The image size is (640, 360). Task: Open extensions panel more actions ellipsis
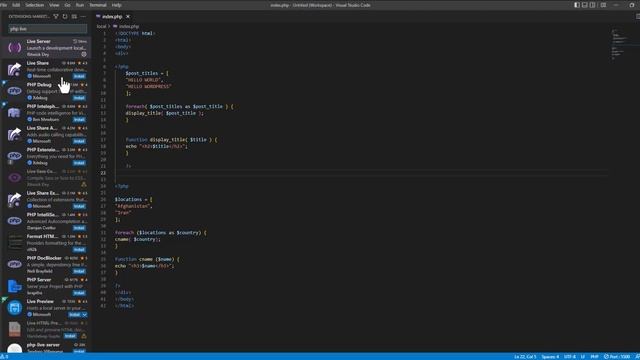point(83,16)
